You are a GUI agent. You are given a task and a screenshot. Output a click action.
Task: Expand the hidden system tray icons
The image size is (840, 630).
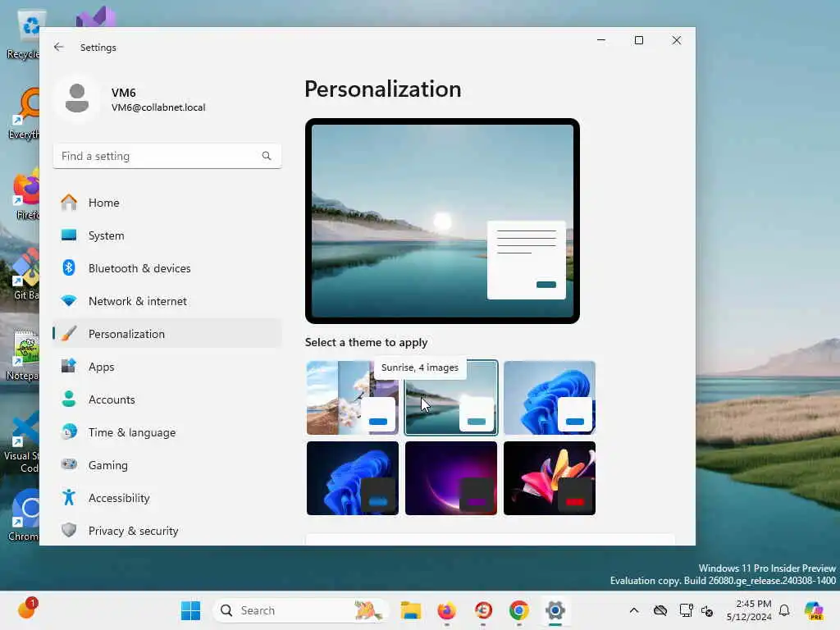634,610
